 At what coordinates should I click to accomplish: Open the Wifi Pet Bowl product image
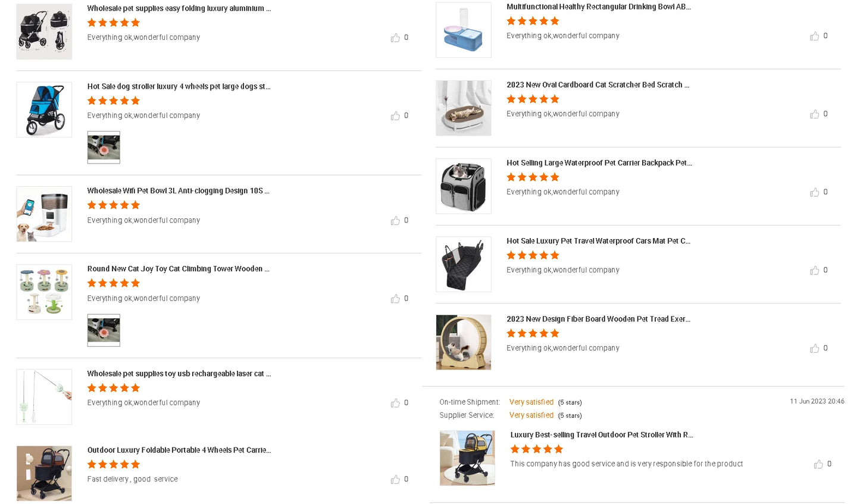point(44,214)
